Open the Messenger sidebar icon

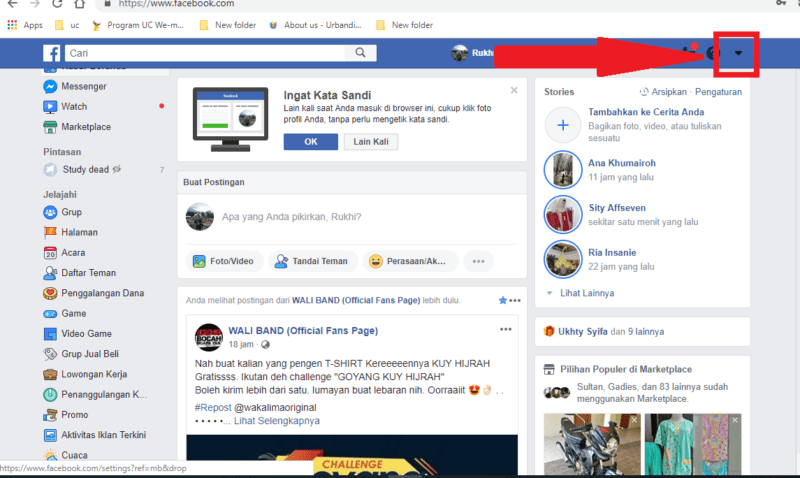click(50, 86)
